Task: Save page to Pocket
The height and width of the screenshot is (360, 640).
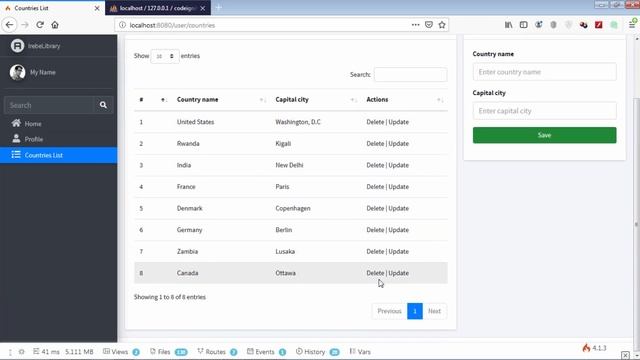Action: click(x=429, y=25)
